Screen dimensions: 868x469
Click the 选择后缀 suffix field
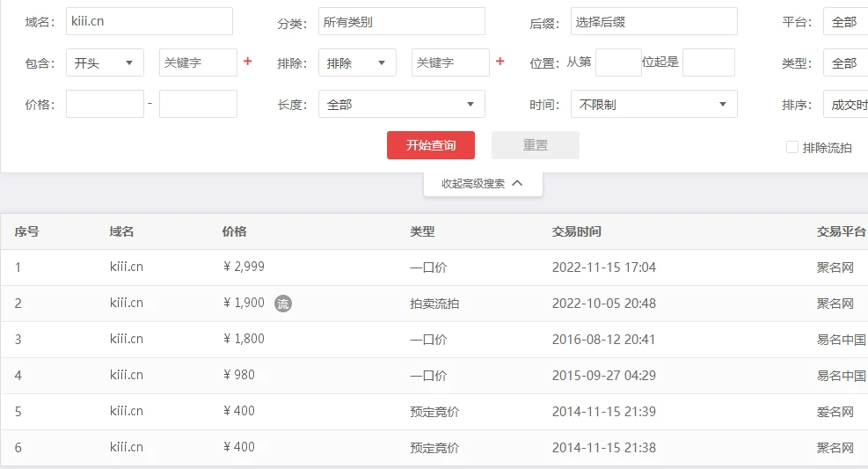[x=653, y=21]
